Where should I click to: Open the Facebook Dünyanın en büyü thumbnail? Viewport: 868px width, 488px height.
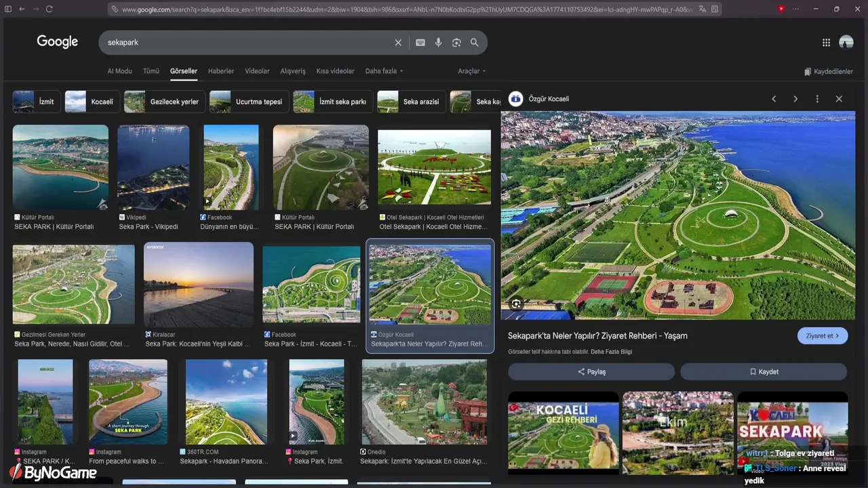pyautogui.click(x=231, y=167)
